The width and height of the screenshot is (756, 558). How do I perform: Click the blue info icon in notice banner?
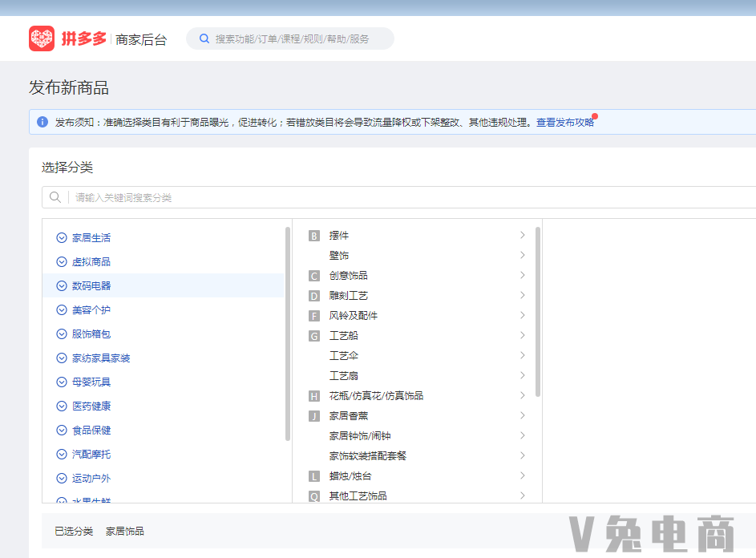[x=42, y=122]
